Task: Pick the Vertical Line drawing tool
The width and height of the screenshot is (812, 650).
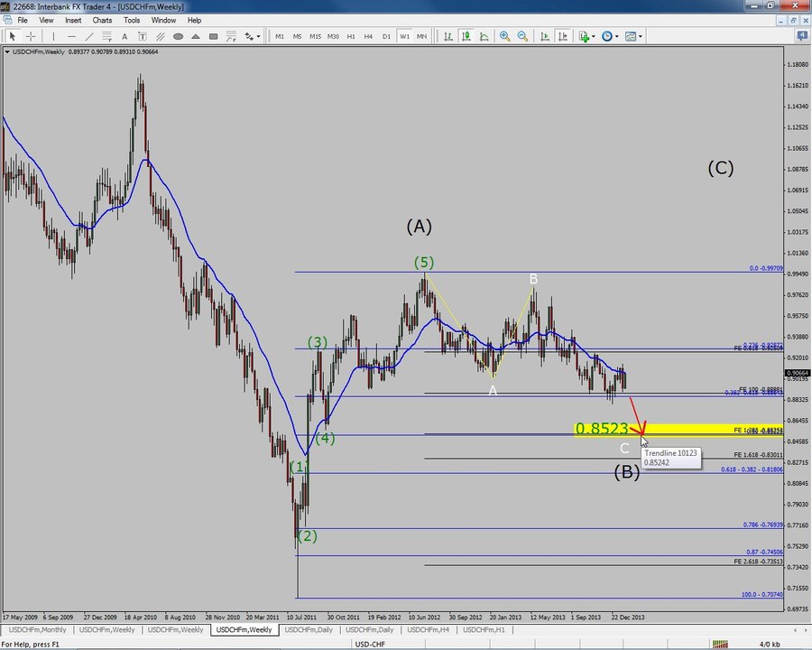Action: 53,36
